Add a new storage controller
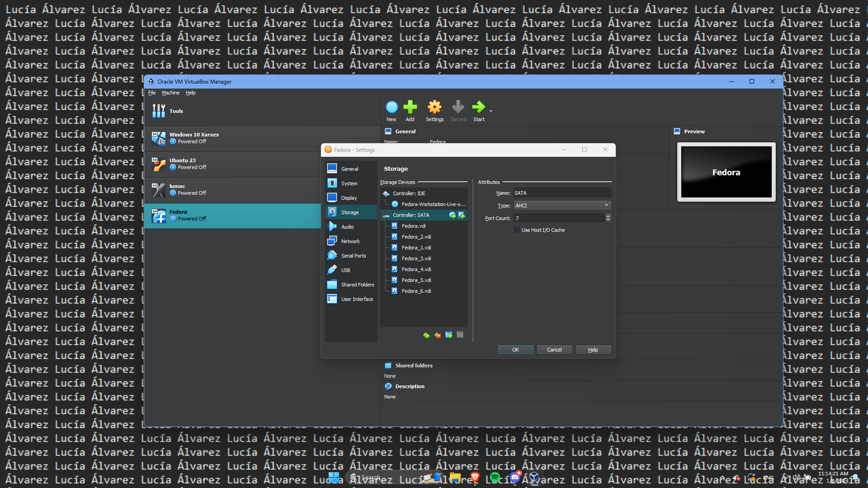 [x=426, y=335]
